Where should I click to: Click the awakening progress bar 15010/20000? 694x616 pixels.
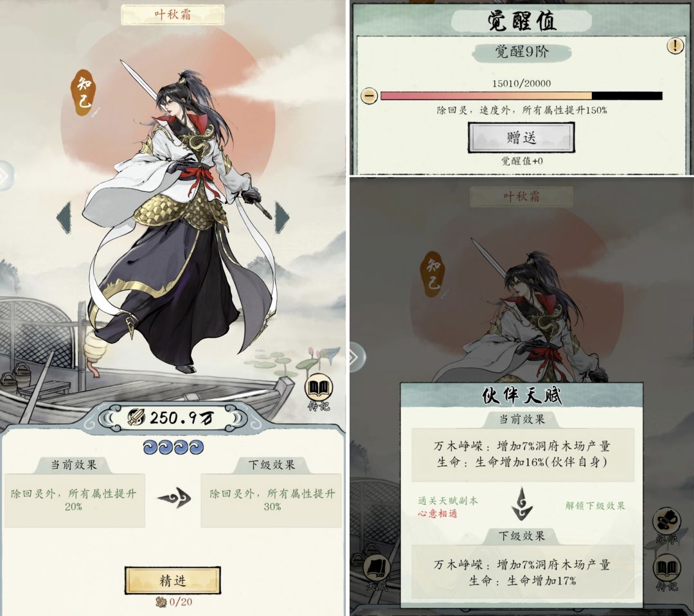coord(521,96)
